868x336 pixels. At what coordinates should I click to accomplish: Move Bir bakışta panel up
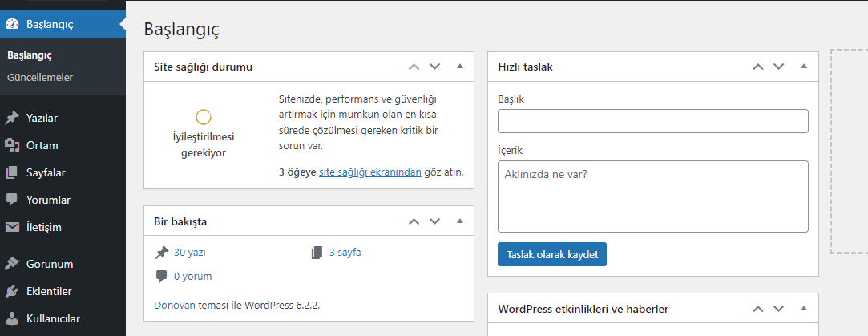[x=414, y=221]
